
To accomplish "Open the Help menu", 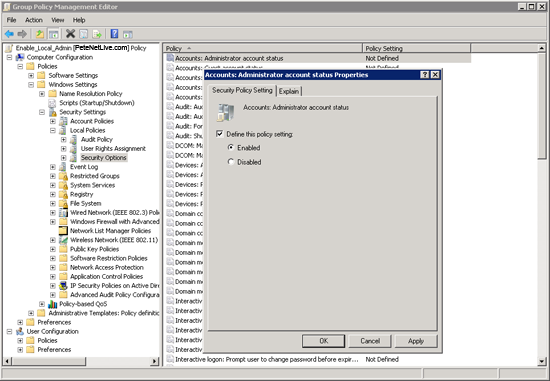I will (79, 20).
